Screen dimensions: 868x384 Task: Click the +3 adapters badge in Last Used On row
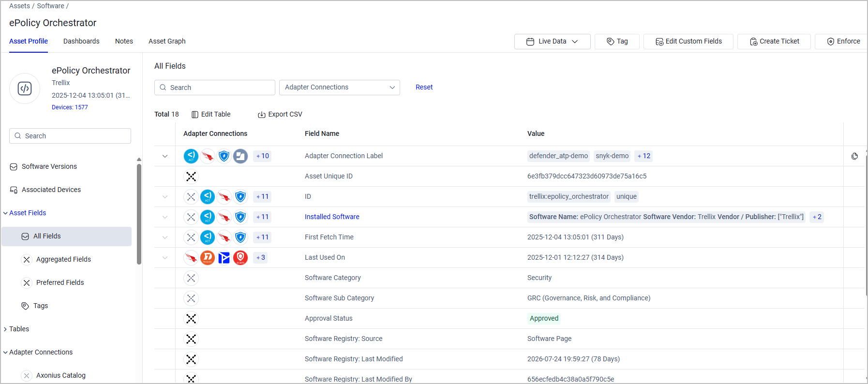pyautogui.click(x=261, y=258)
